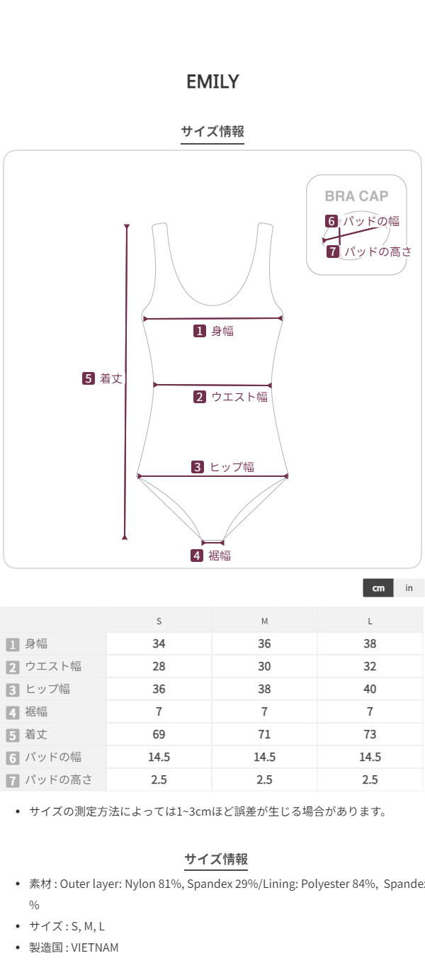Click the number 3 hip badge on diagram

(x=198, y=467)
